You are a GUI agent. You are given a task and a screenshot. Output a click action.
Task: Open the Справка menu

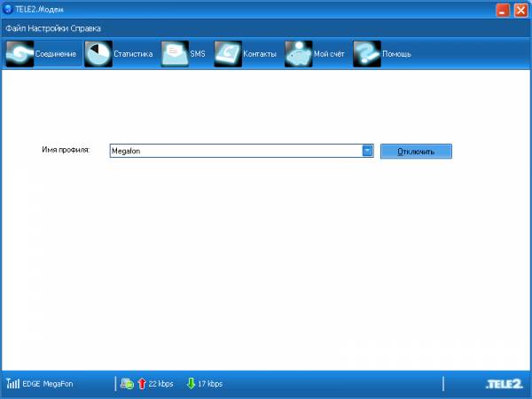pos(86,28)
